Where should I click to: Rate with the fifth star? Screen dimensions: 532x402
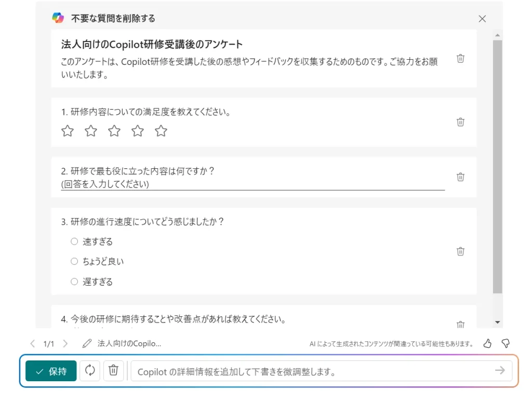click(161, 131)
